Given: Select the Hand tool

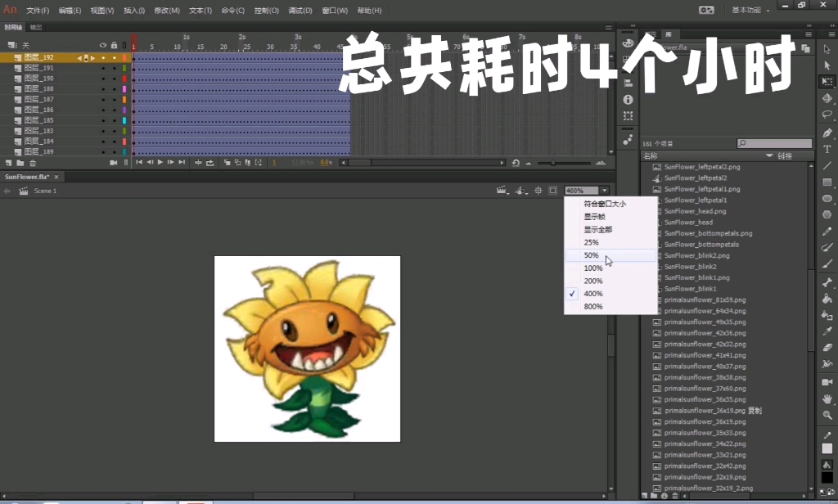Looking at the screenshot, I should pyautogui.click(x=827, y=398).
